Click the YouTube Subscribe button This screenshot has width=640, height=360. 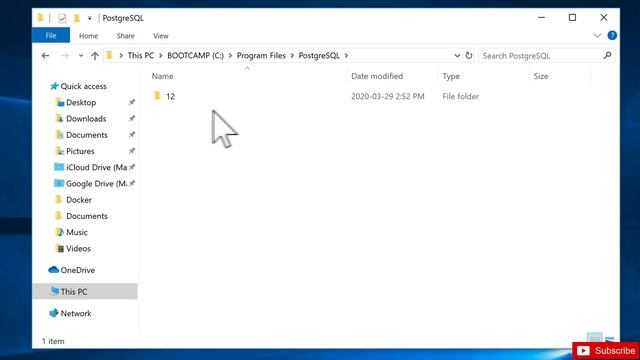[x=606, y=351]
